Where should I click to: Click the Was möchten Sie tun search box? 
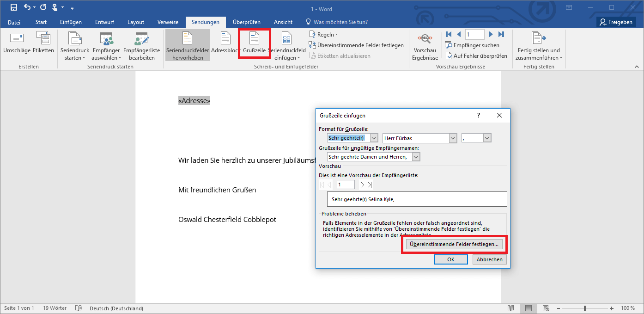pyautogui.click(x=337, y=22)
